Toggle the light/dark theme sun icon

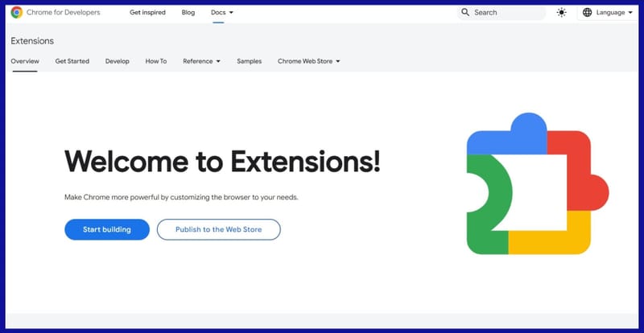coord(561,13)
